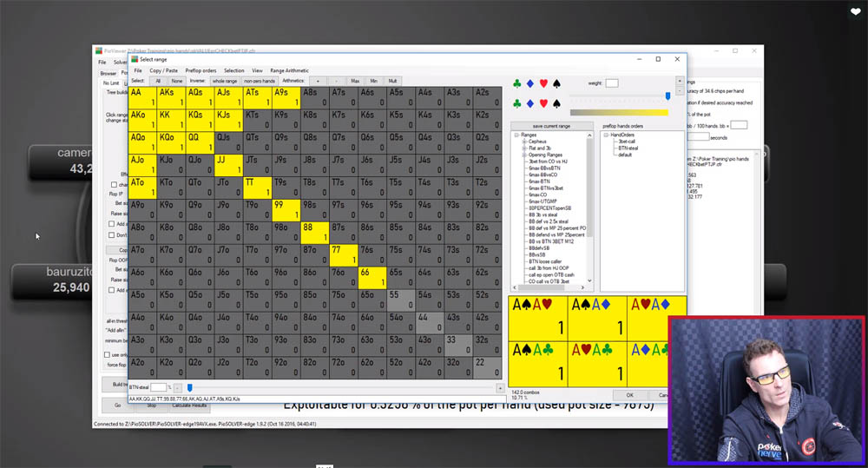Screen dimensions: 868x468
Task: Click the Select None button
Action: [176, 81]
